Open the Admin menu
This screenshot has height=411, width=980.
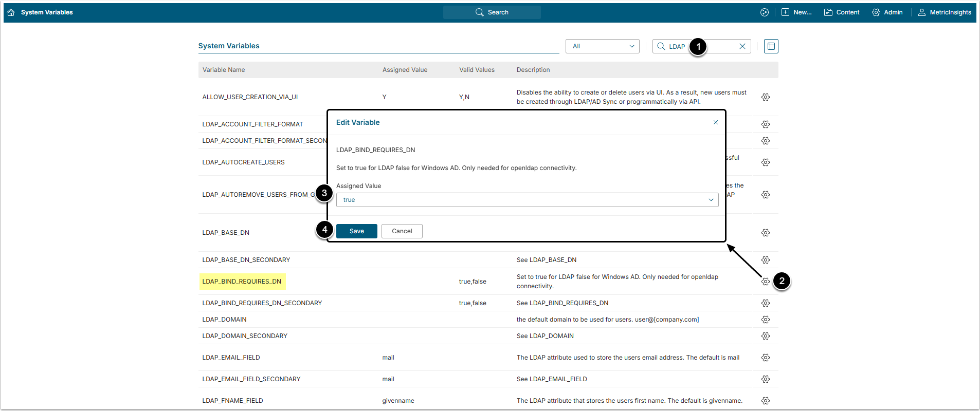pyautogui.click(x=887, y=12)
